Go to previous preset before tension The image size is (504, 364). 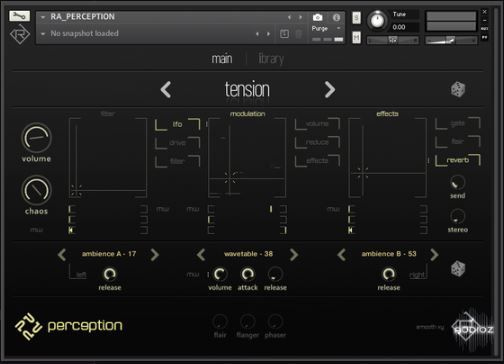166,89
